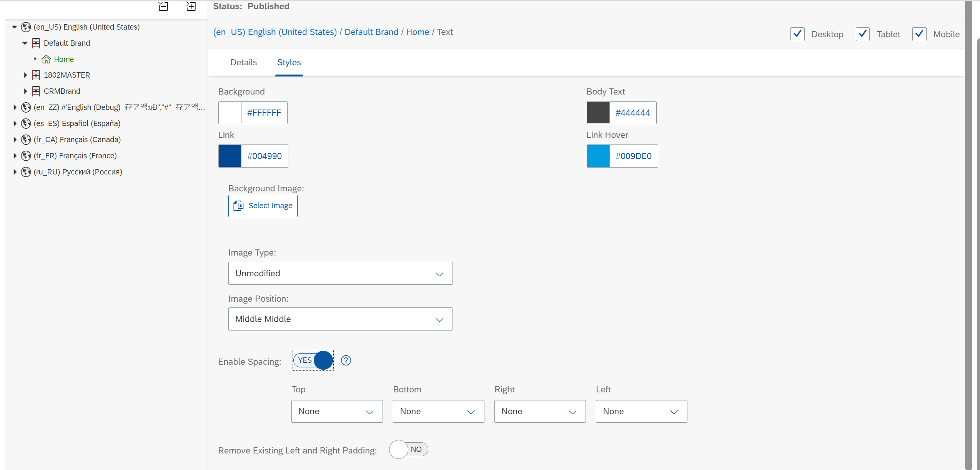Toggle Remove Existing Left and Right Padding

click(x=408, y=450)
